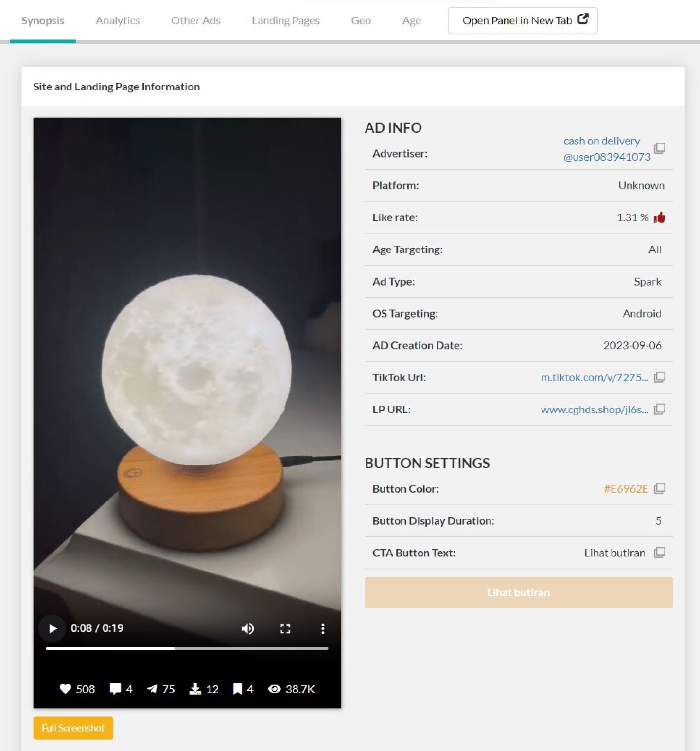Click the heart likes icon
This screenshot has width=700, height=751.
[65, 689]
